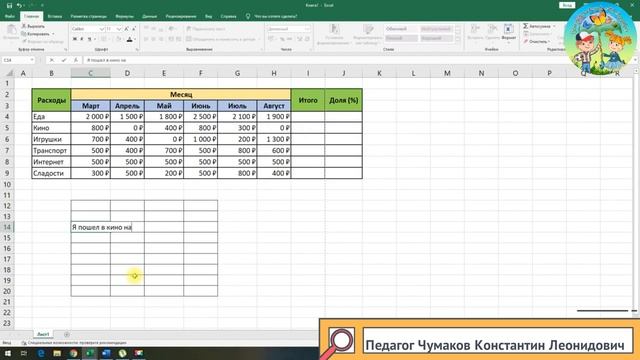This screenshot has height=360, width=640.
Task: Switch to the Рецензирование tab
Action: pos(181,16)
